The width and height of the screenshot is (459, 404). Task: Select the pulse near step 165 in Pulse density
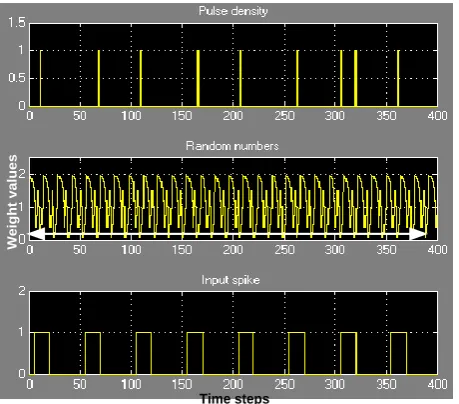198,78
